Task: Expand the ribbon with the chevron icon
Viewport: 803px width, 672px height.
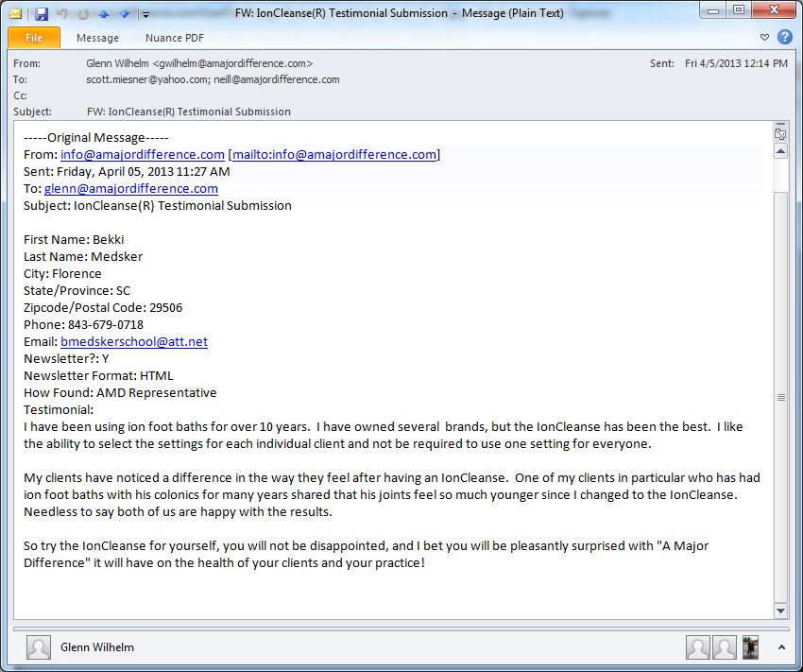Action: 764,38
